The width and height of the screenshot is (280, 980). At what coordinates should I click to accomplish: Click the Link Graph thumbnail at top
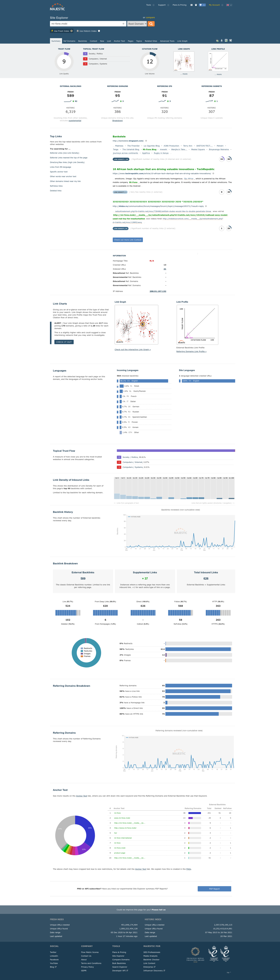(x=184, y=61)
